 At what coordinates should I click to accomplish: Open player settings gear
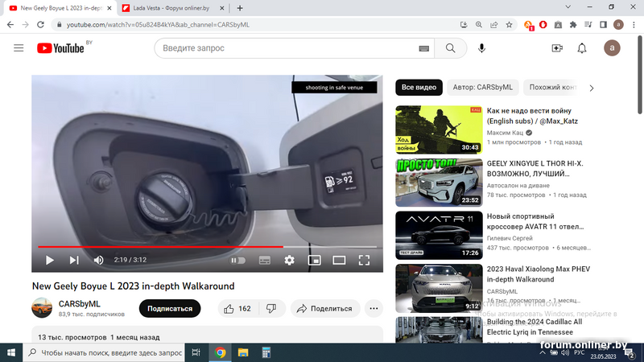point(290,260)
